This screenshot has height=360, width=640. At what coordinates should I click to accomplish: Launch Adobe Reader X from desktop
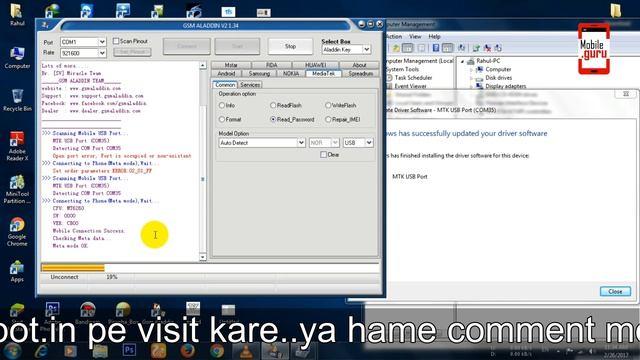click(17, 146)
